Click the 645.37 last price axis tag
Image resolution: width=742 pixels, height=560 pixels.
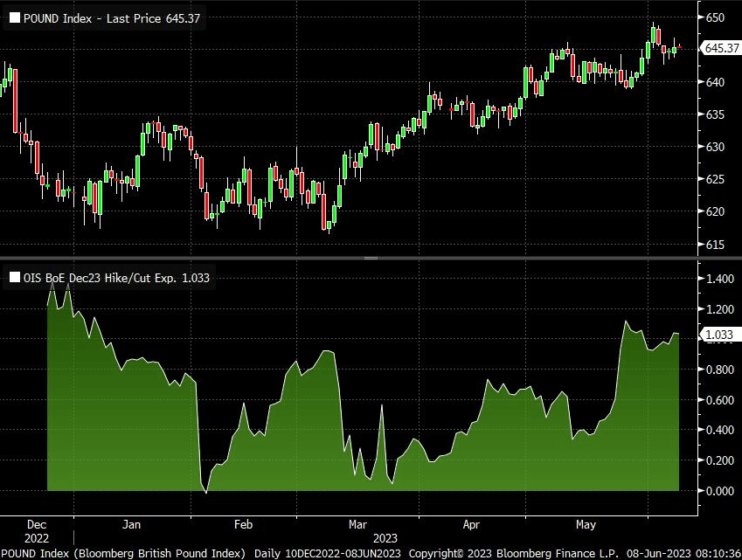[721, 49]
